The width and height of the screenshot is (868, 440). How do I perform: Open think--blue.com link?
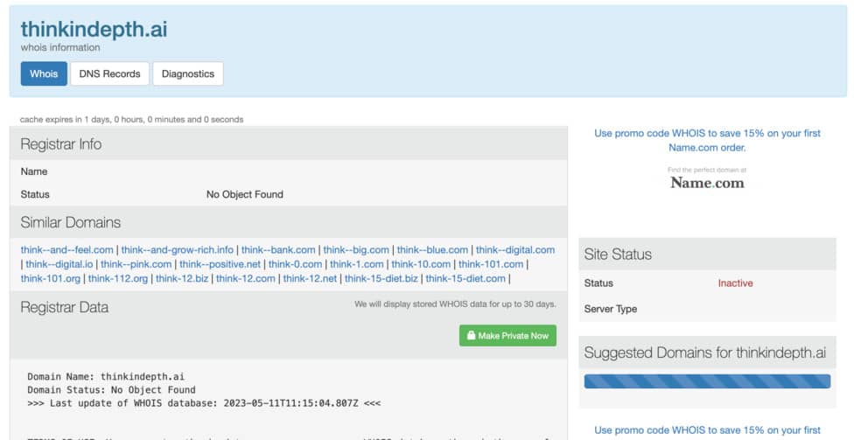pos(432,249)
